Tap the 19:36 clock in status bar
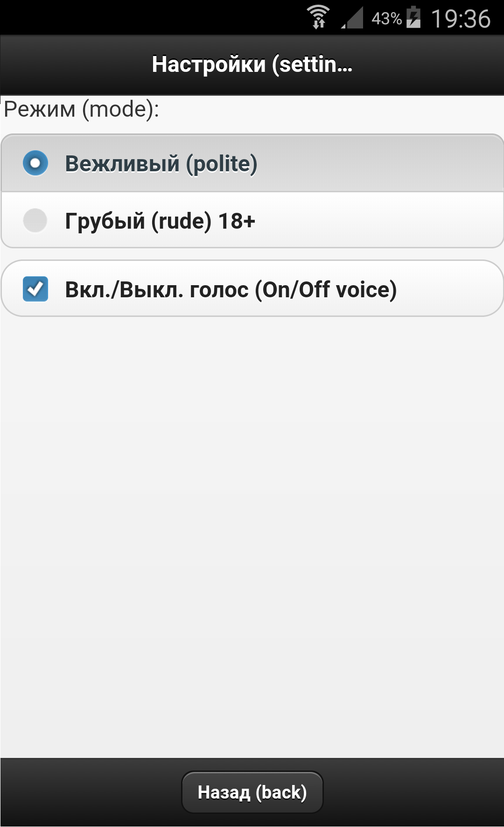The image size is (504, 827). click(461, 19)
